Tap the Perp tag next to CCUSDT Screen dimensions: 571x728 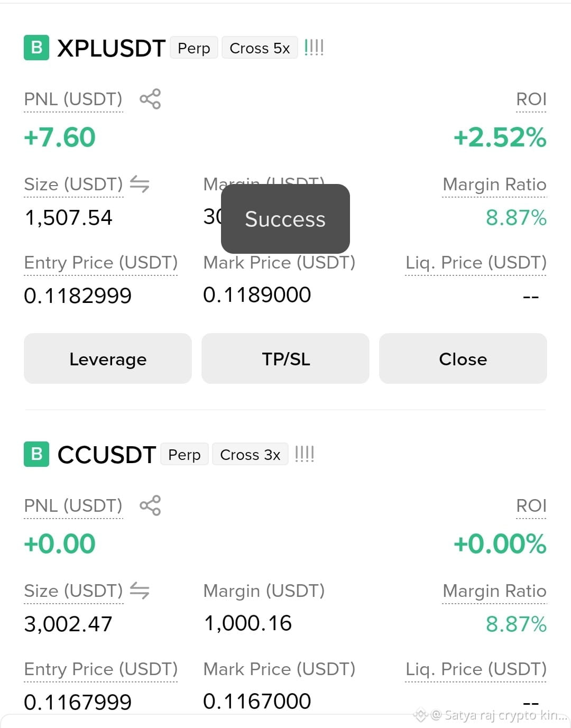click(x=185, y=454)
